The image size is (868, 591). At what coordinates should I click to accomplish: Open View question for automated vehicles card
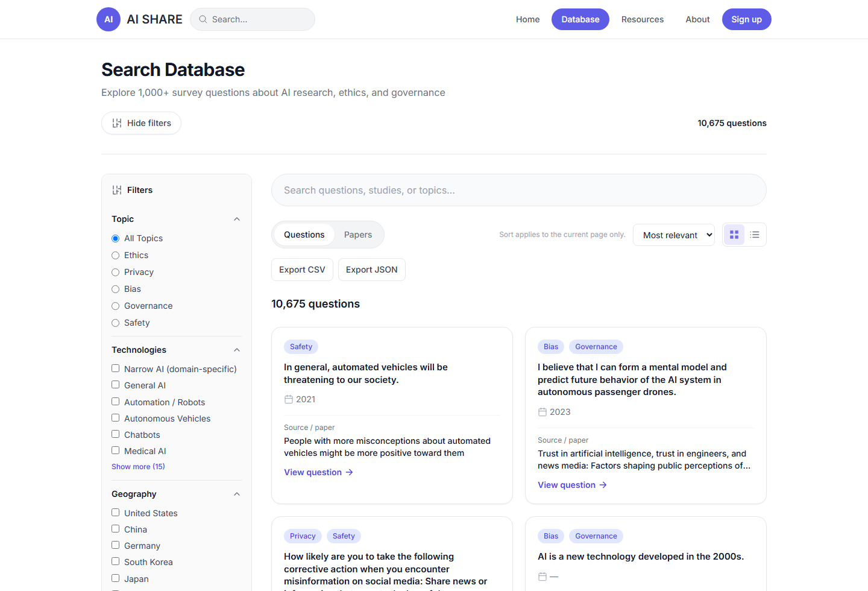click(319, 472)
